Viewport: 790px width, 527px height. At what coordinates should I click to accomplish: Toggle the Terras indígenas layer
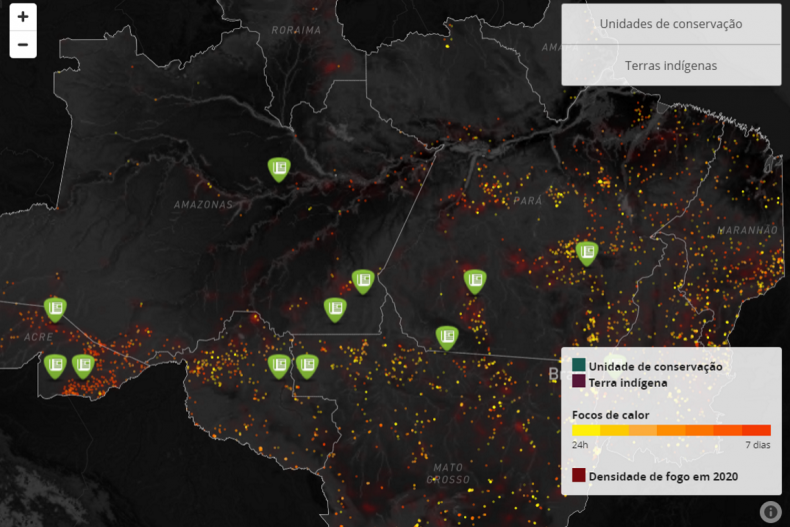[671, 65]
